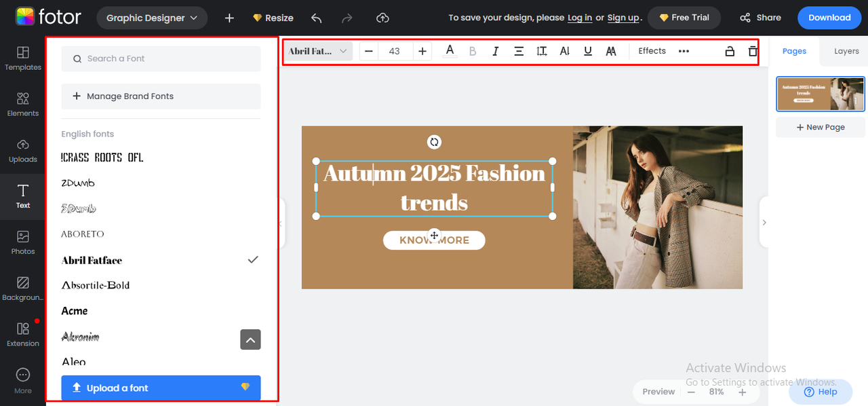Click the undo arrow

316,18
